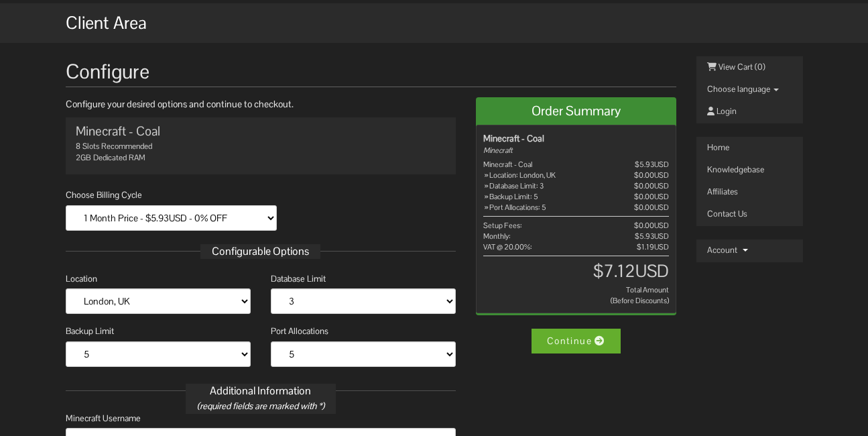Open Contact Us page
Image resolution: width=868 pixels, height=436 pixels.
coord(727,214)
